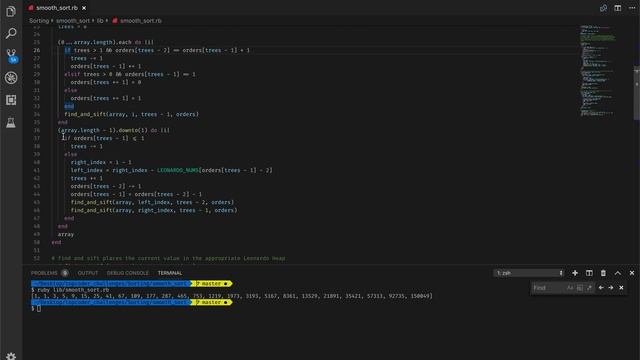This screenshot has height=360, width=640.
Task: Toggle Match Case in the terminal find box
Action: (x=570, y=288)
